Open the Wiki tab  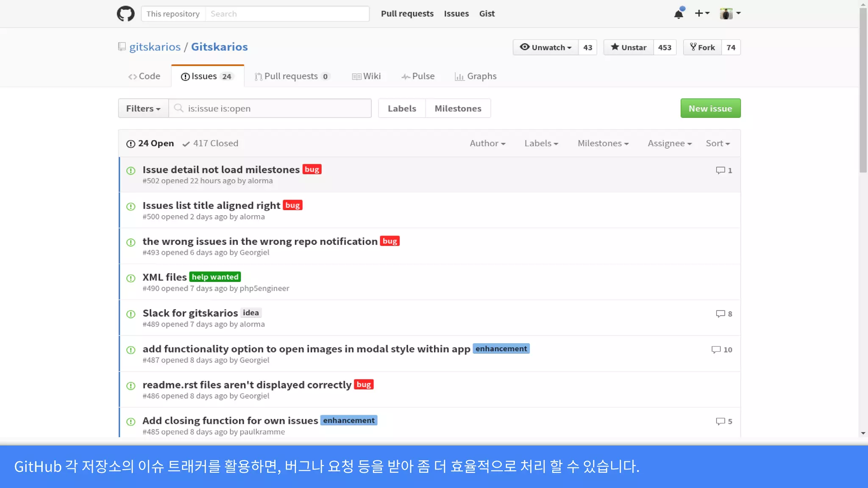[x=367, y=76]
